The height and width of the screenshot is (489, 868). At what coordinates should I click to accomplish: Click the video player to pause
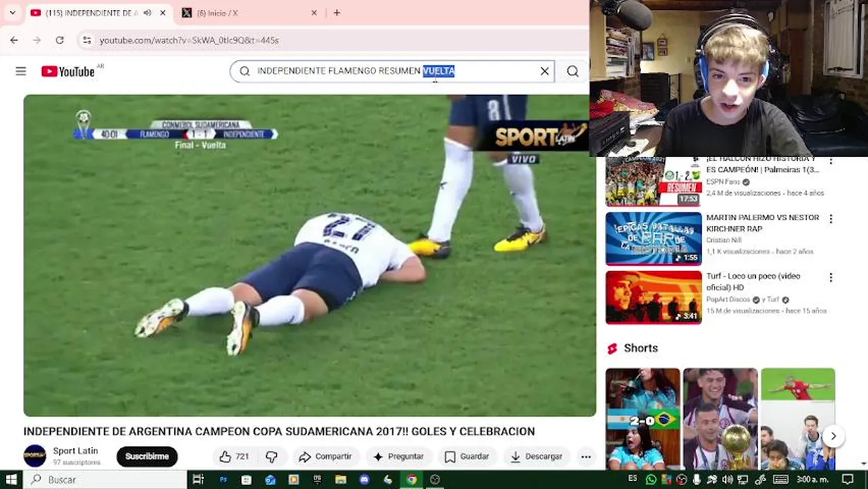[310, 255]
